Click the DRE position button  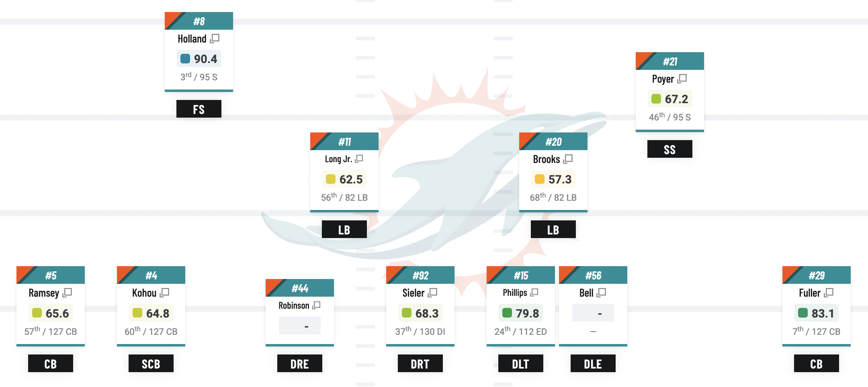coord(299,364)
